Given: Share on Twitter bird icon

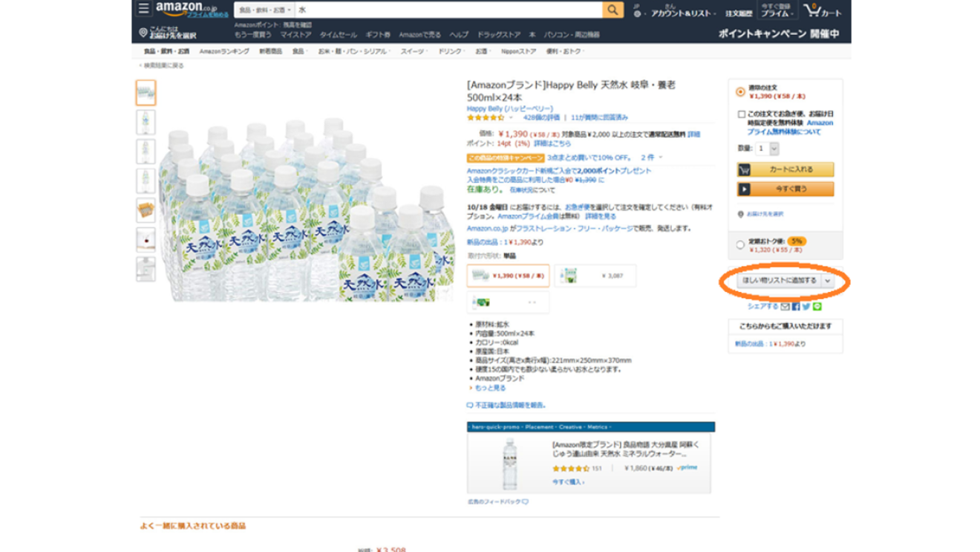Looking at the screenshot, I should click(x=806, y=306).
